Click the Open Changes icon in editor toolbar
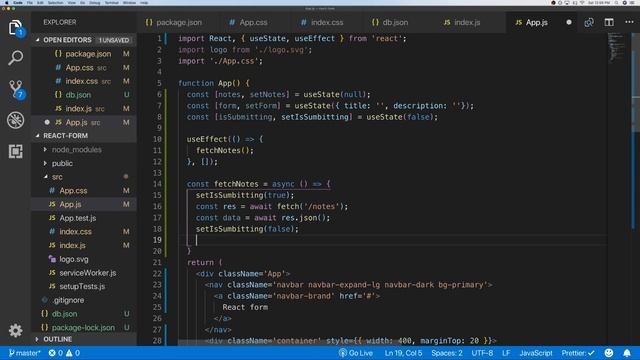Viewport: 640px width, 360px height. 589,22
